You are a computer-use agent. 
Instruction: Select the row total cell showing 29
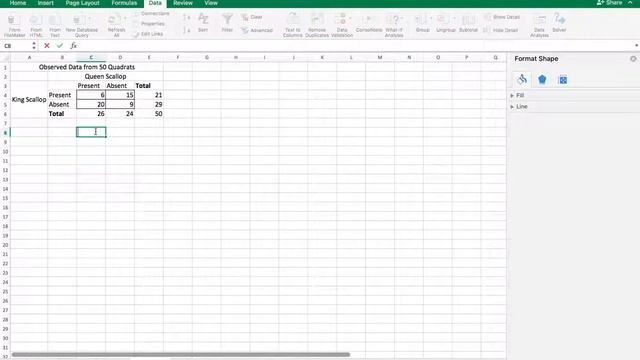(x=149, y=104)
